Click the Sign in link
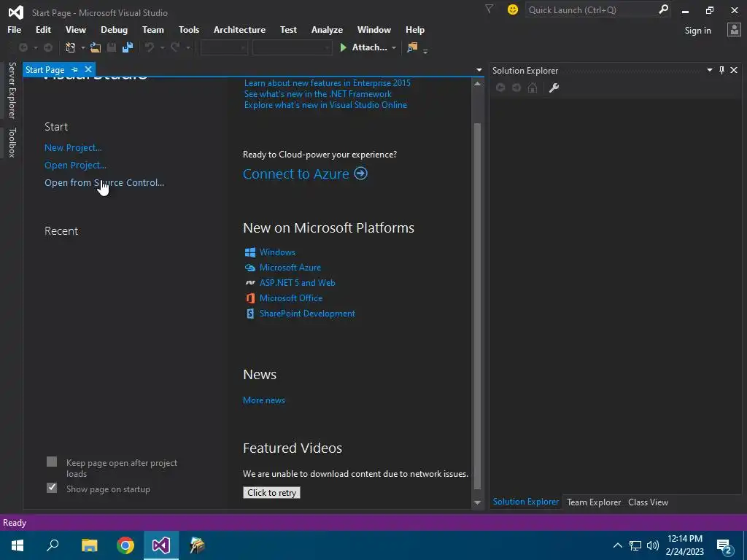Image resolution: width=747 pixels, height=560 pixels. [697, 31]
